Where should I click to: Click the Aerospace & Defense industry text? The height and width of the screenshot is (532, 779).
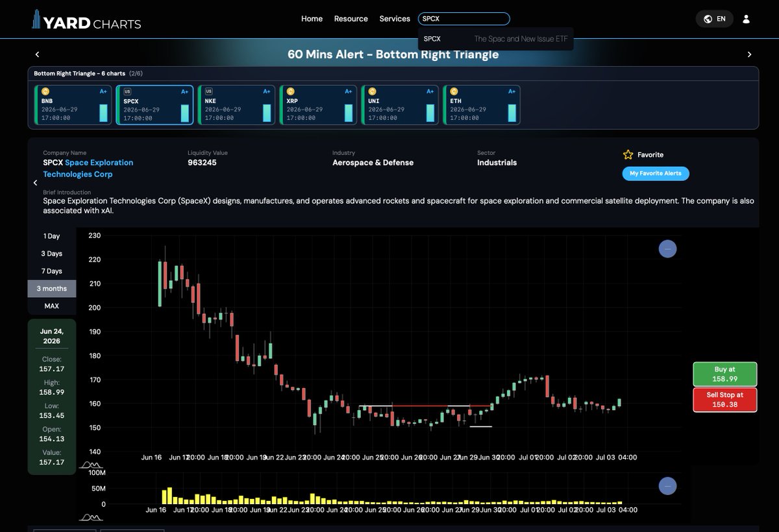(373, 163)
